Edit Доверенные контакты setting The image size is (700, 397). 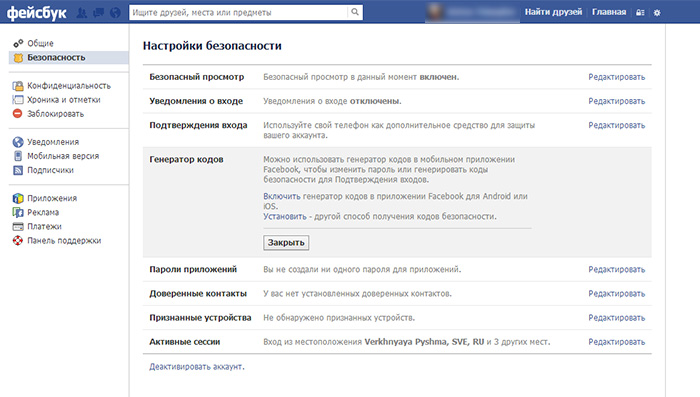617,293
